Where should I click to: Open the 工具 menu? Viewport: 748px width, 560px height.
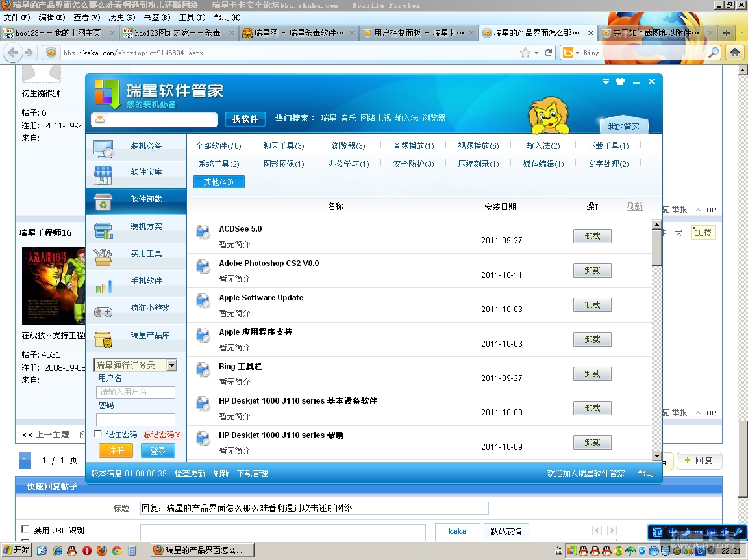click(x=192, y=18)
